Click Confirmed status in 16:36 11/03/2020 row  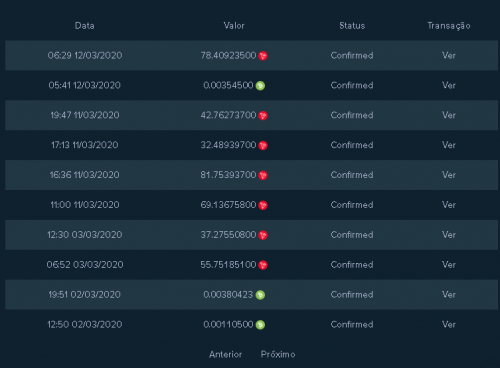(x=352, y=175)
